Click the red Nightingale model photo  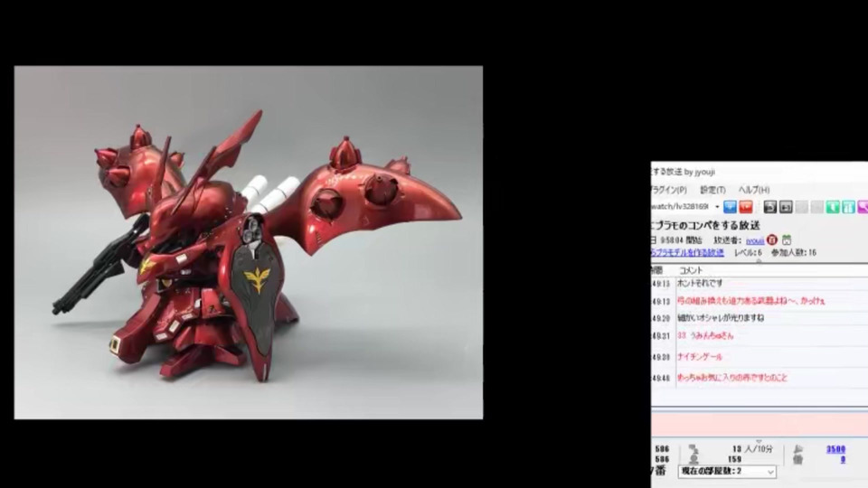tap(249, 243)
